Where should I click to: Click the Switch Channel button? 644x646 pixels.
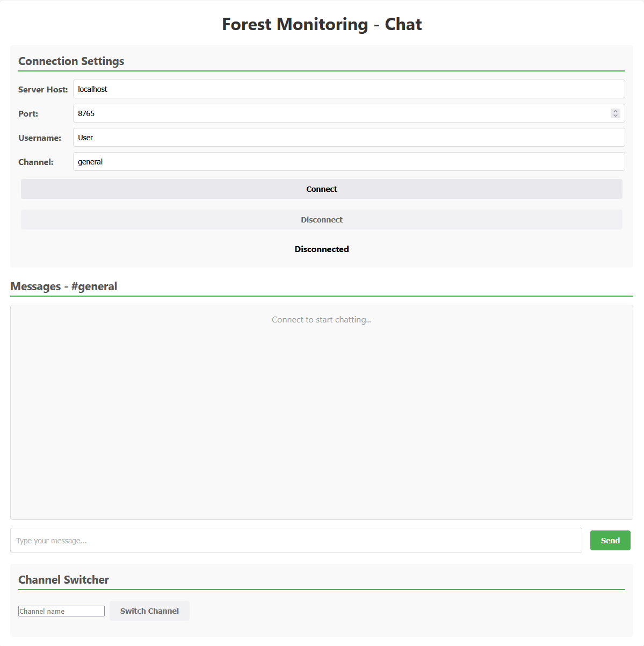coord(149,611)
